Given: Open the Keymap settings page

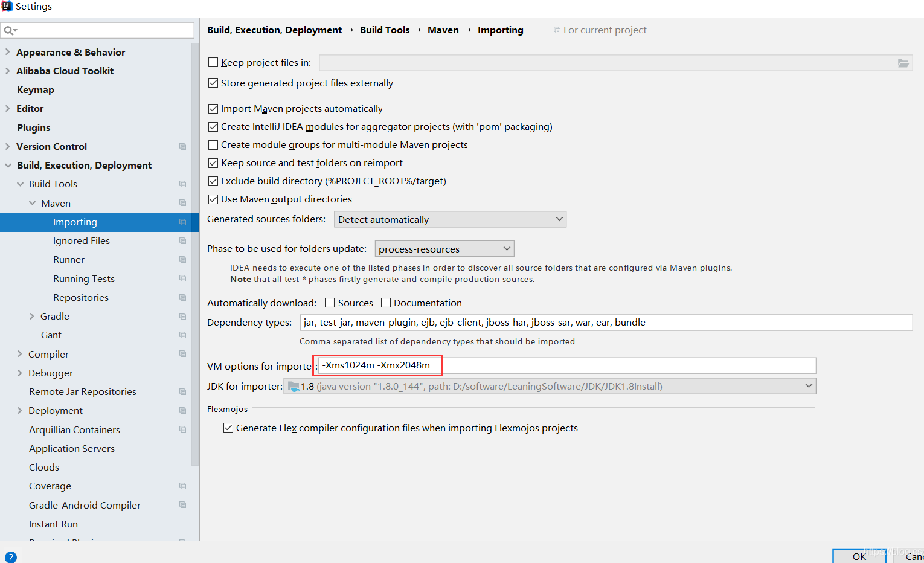Looking at the screenshot, I should pyautogui.click(x=36, y=89).
